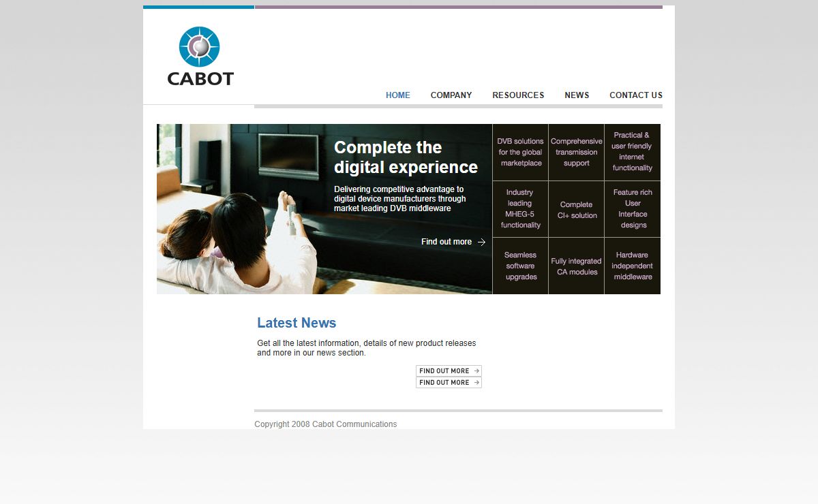Image resolution: width=818 pixels, height=504 pixels.
Task: Select the 'Complete CI+ solution' tile
Action: point(576,209)
